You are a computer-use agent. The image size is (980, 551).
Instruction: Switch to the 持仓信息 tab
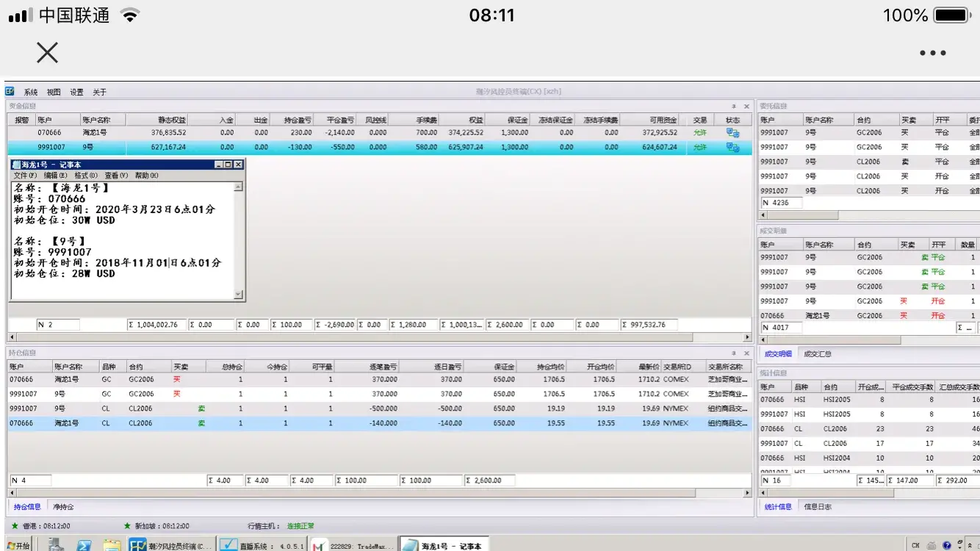27,507
